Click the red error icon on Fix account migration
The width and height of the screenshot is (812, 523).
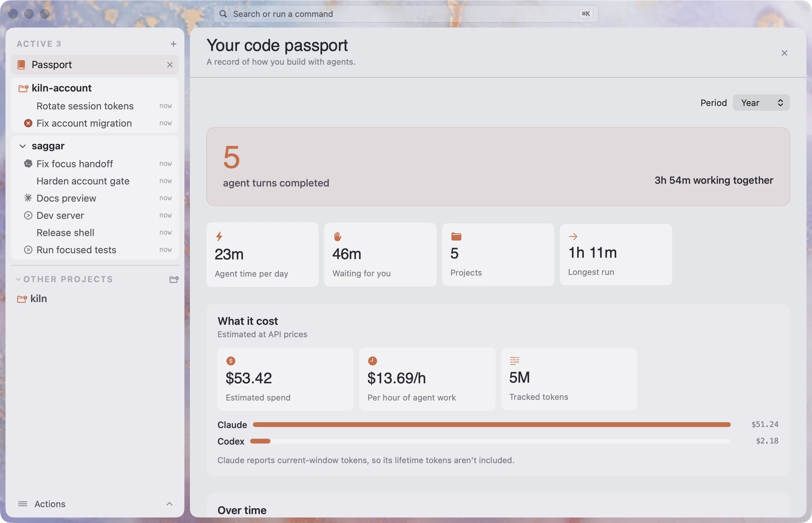[x=28, y=123]
